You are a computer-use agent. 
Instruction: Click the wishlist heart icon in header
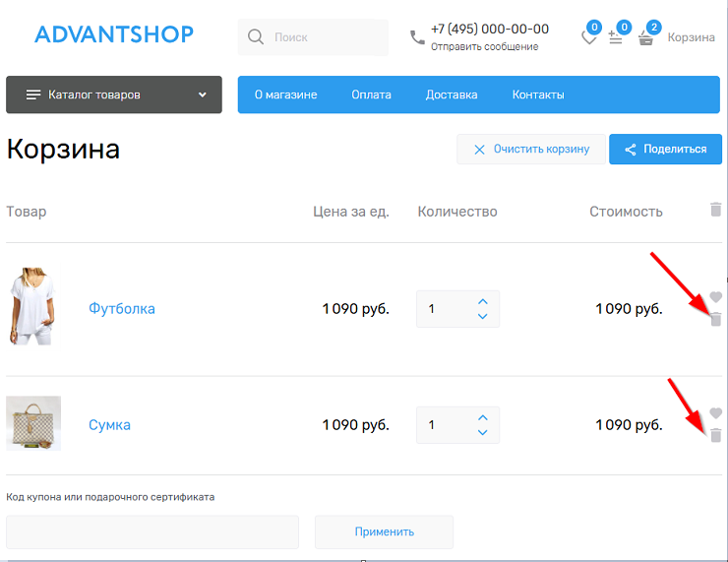click(x=589, y=38)
